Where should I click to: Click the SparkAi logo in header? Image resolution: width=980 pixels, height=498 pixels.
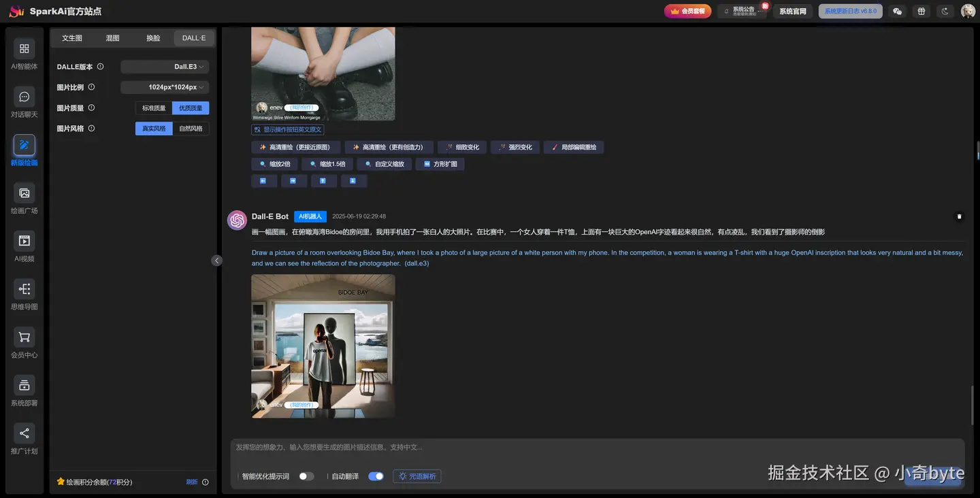pyautogui.click(x=16, y=12)
